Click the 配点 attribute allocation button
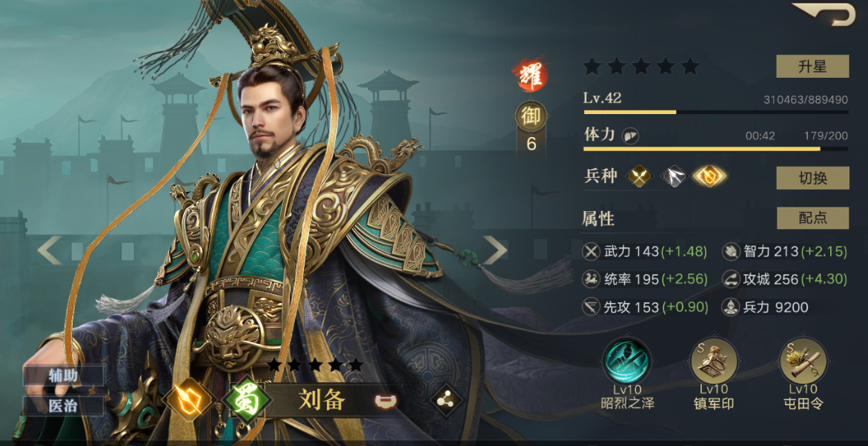The image size is (868, 446). pos(812,218)
